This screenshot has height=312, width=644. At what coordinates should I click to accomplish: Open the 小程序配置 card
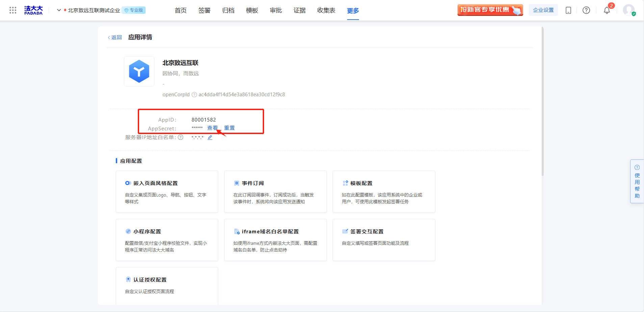click(x=167, y=240)
